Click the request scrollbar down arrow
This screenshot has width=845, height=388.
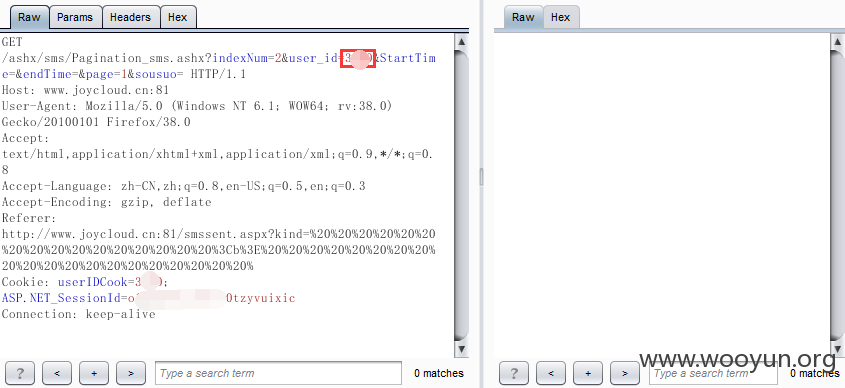coord(461,349)
